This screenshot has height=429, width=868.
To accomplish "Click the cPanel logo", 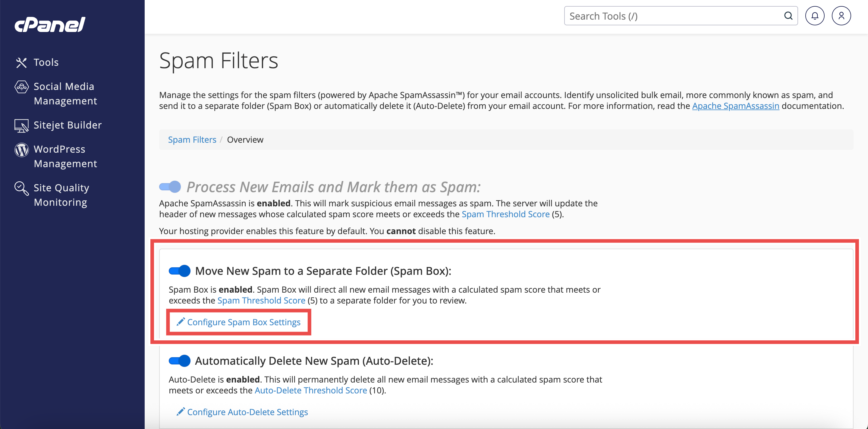I will (50, 25).
